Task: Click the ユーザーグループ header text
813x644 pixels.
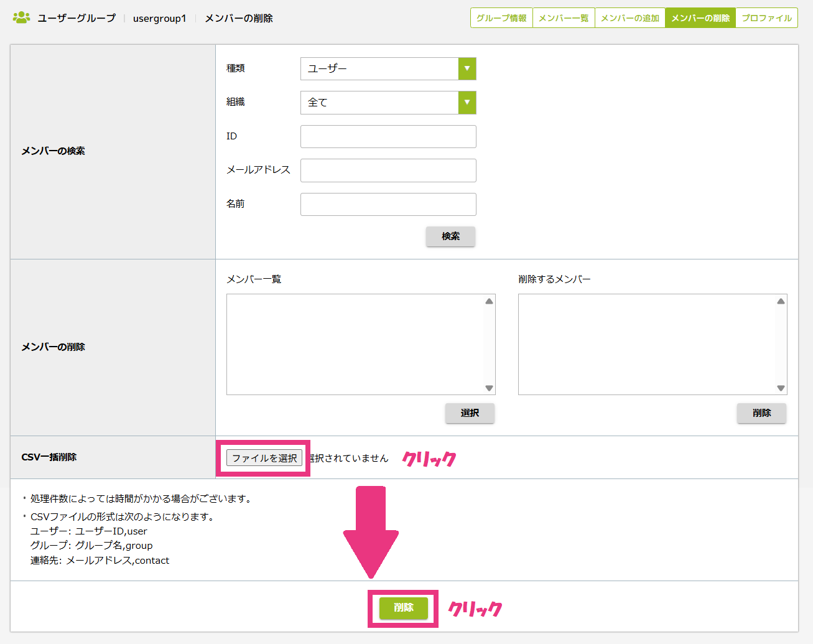Action: [77, 18]
